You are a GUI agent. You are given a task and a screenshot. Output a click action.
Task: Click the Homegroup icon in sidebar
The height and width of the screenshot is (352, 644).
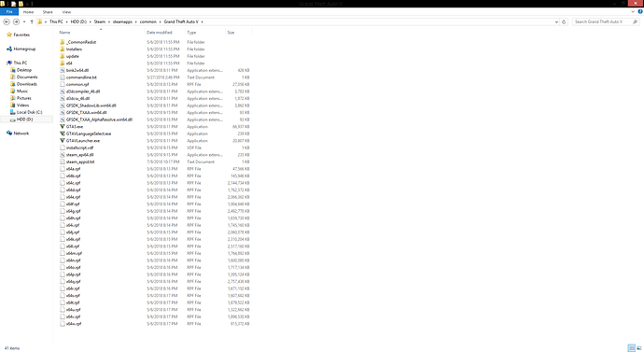tap(9, 49)
